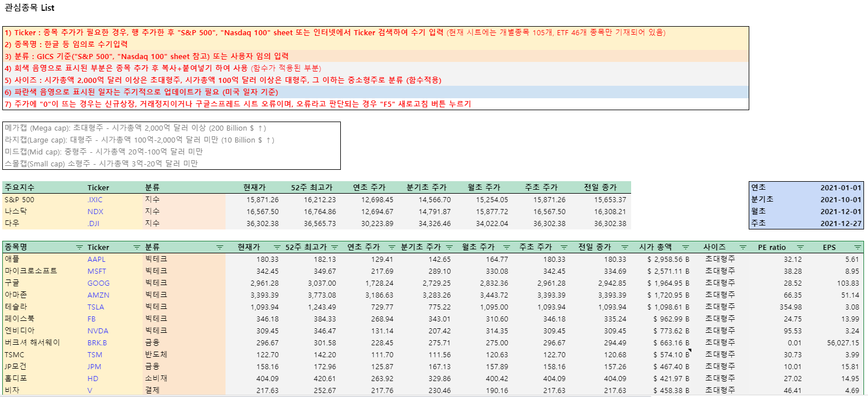Click filter icon for 현재가 column
This screenshot has height=397, width=868.
[x=277, y=247]
